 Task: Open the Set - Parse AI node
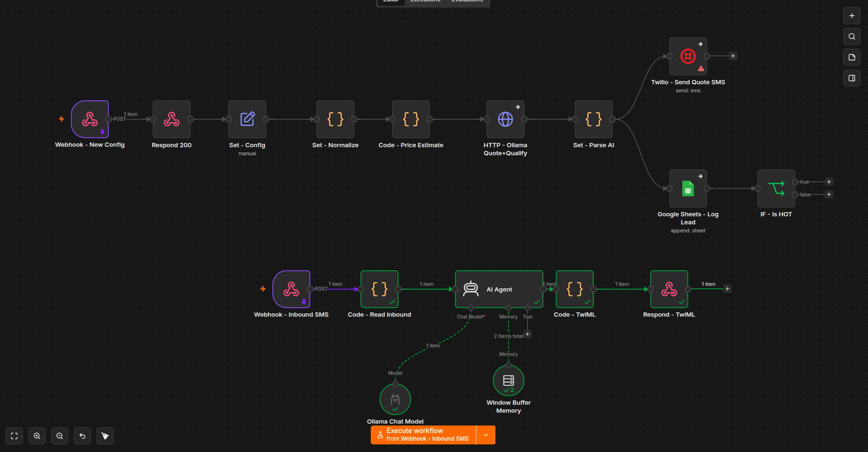pos(593,119)
